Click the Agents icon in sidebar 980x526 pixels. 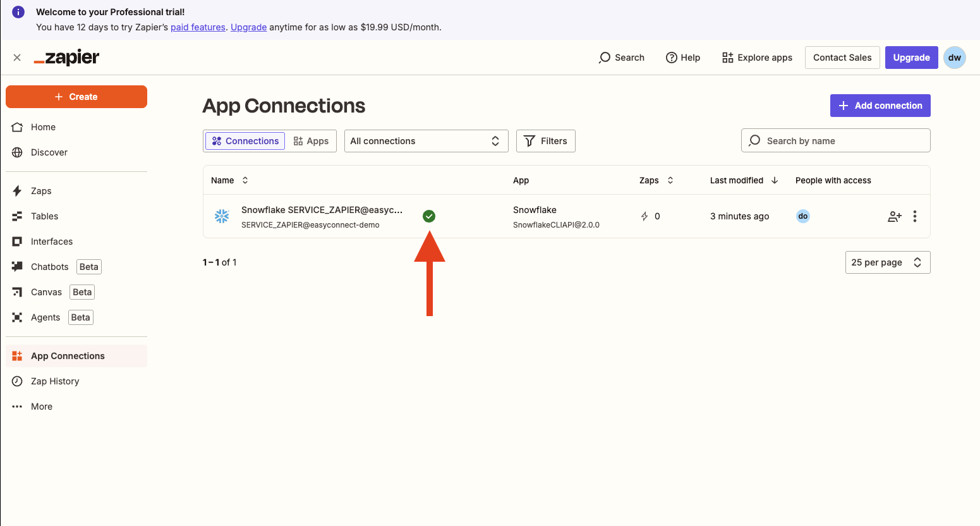pyautogui.click(x=17, y=317)
